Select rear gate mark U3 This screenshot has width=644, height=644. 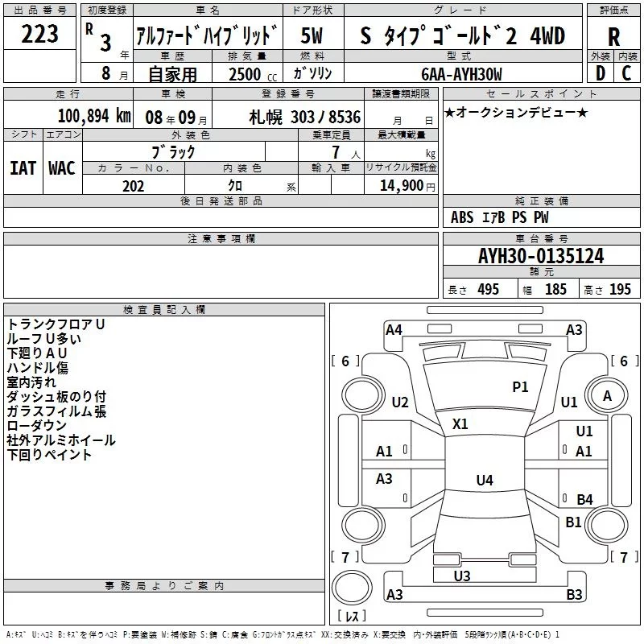(x=462, y=576)
